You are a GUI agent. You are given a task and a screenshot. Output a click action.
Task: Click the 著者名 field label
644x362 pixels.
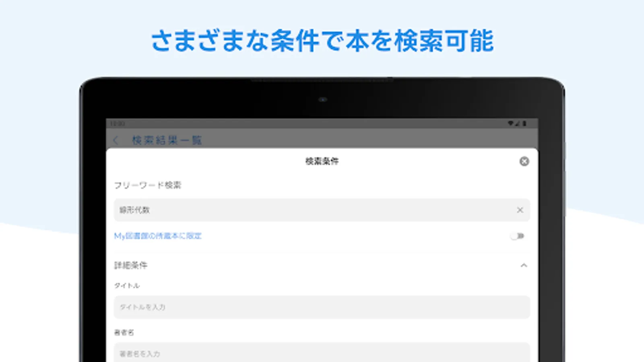124,333
